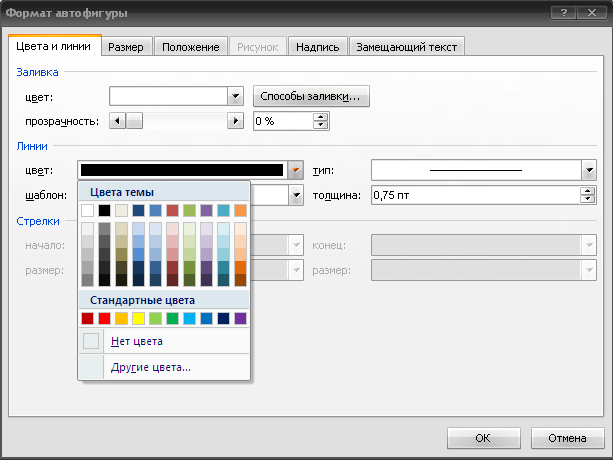Increase transparency with the up spinner
The width and height of the screenshot is (613, 460).
coord(321,117)
